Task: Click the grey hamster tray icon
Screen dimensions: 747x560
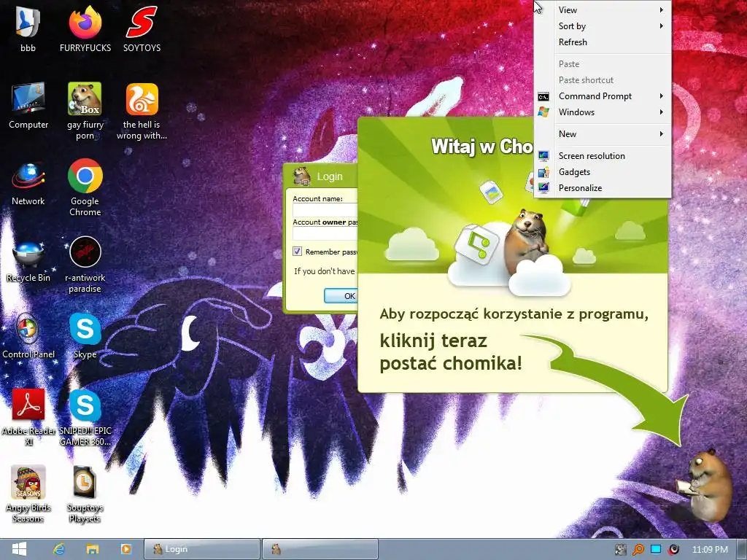Action: click(x=620, y=550)
